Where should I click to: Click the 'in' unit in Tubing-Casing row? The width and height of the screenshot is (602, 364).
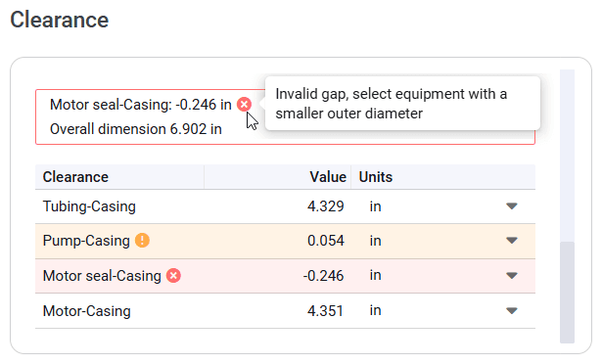375,206
